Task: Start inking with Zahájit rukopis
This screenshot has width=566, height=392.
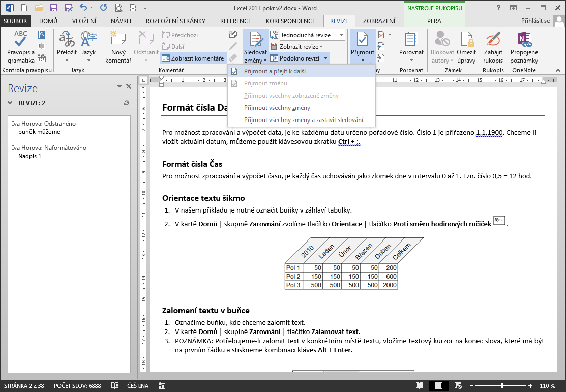Action: pyautogui.click(x=493, y=47)
